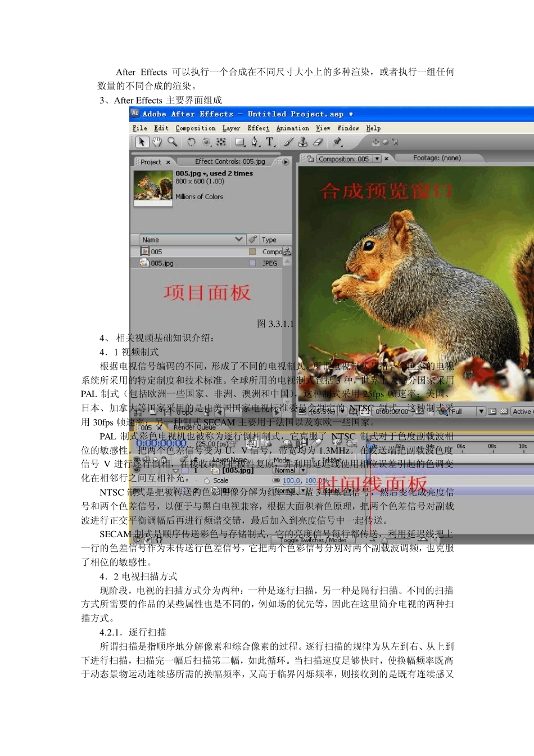Select the Pen tool

[255, 142]
